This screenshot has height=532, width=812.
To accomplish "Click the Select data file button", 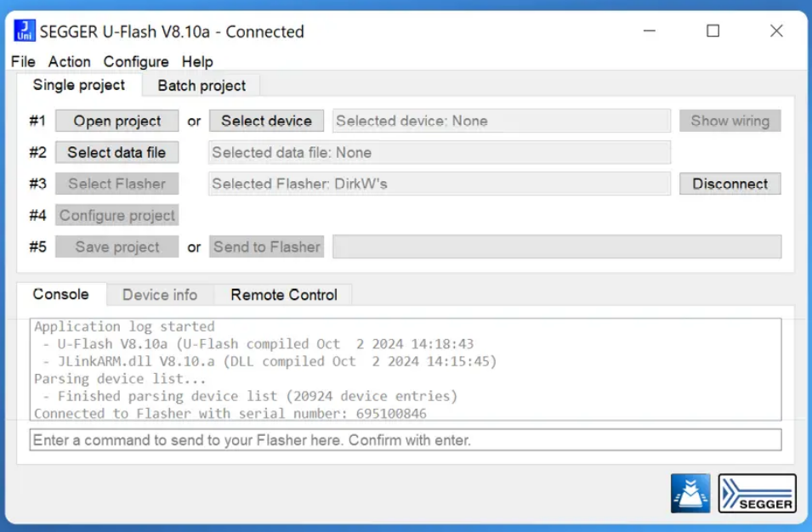I will click(x=117, y=152).
